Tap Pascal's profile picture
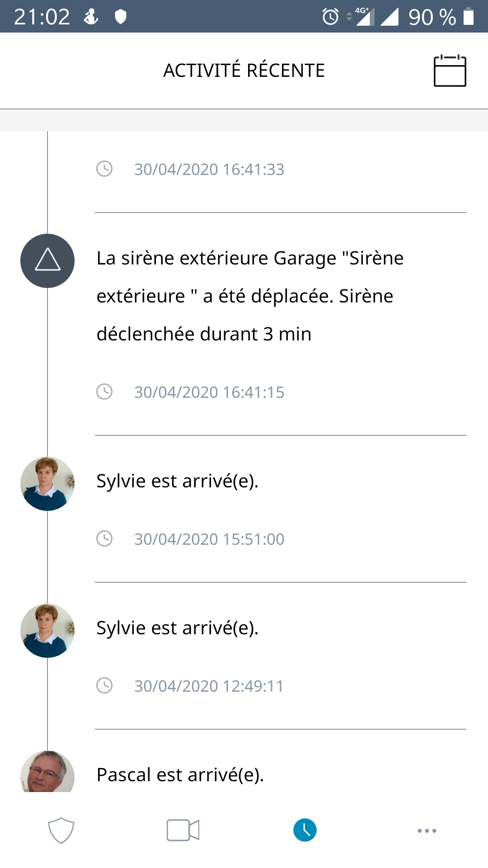 [47, 772]
